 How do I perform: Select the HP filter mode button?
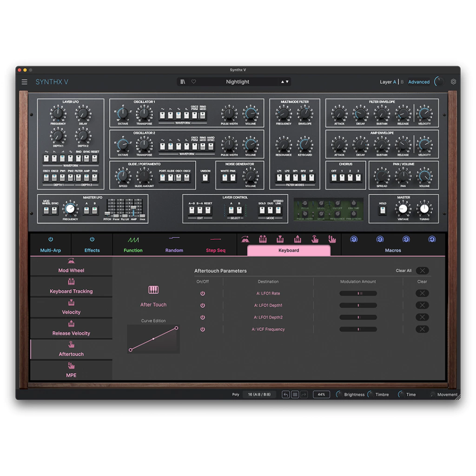(x=311, y=178)
